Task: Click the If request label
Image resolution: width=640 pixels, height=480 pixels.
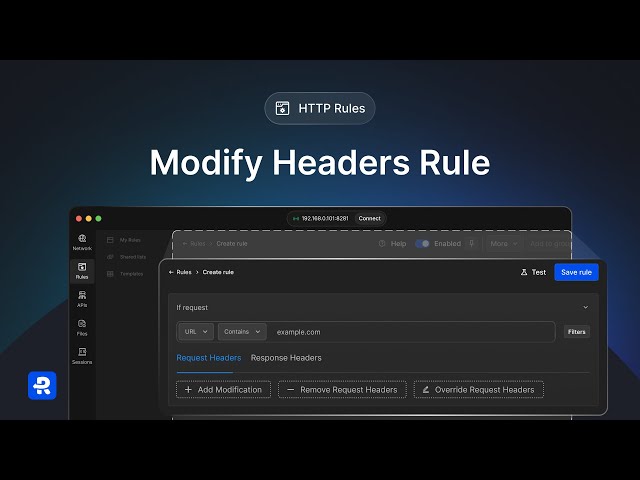Action: point(192,307)
